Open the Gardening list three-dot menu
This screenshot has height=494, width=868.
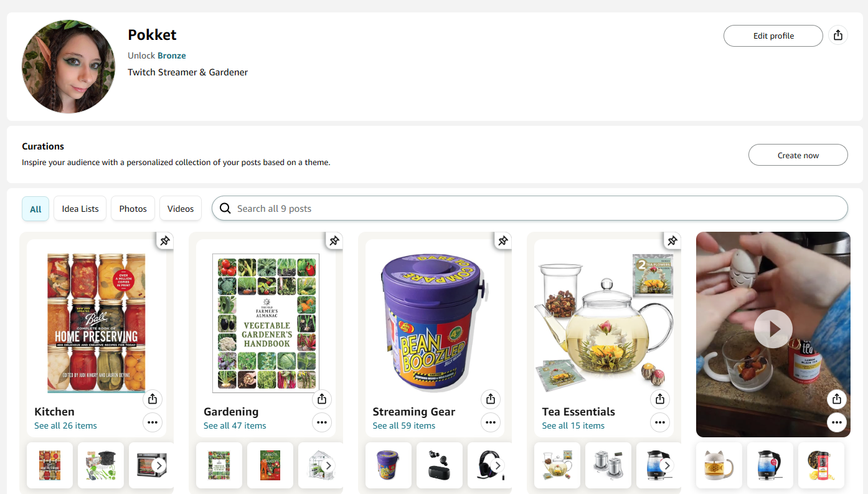pos(322,422)
